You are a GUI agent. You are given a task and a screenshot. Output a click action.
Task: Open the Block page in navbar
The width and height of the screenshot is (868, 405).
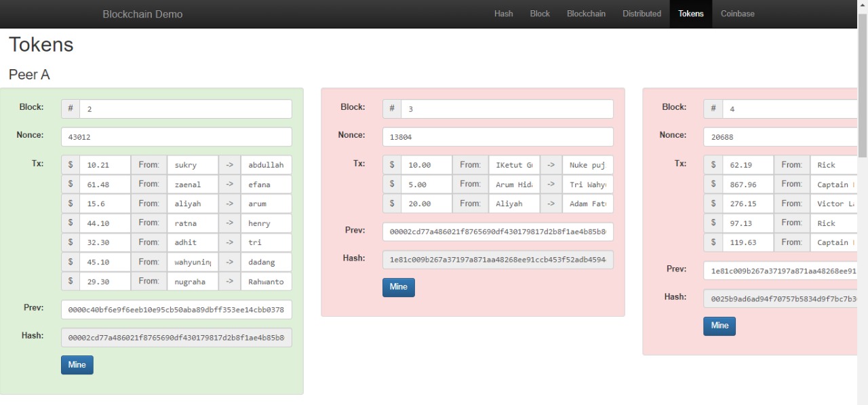click(x=540, y=14)
